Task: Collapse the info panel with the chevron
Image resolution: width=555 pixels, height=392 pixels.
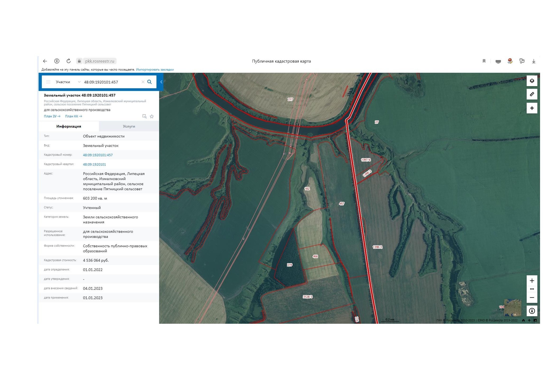Action: coord(161,82)
